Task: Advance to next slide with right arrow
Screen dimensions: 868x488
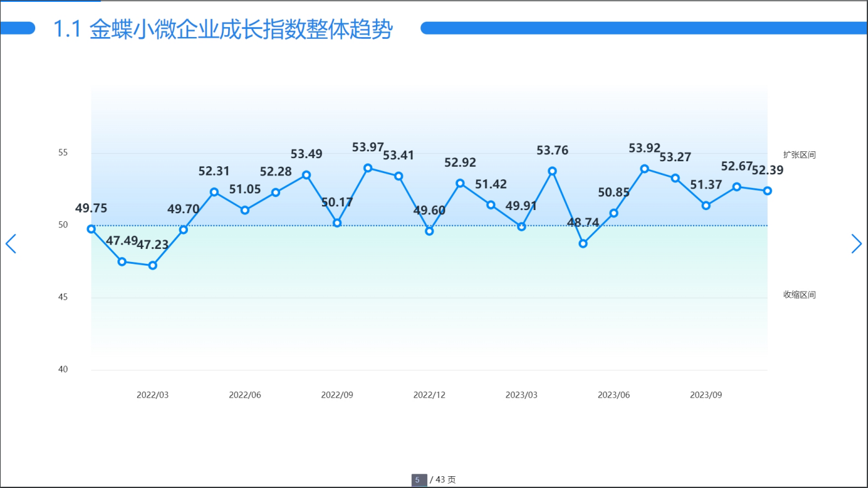Action: 856,244
